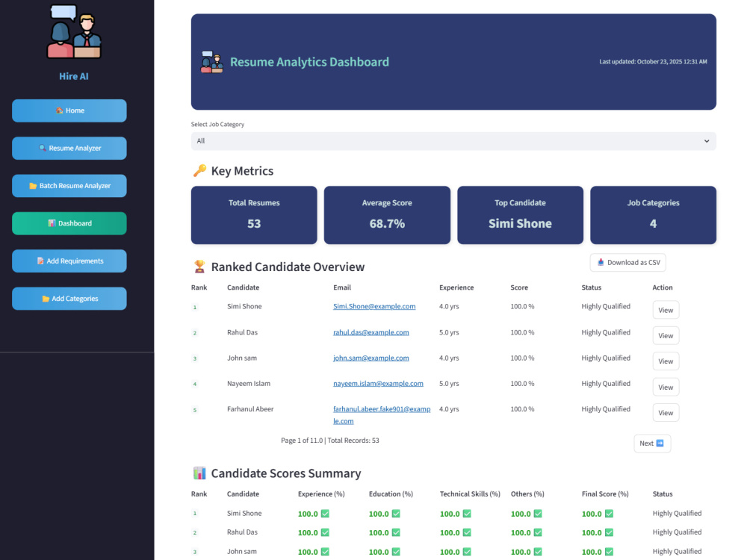The image size is (747, 560).
Task: Click View button for Simi Shone
Action: 666,310
